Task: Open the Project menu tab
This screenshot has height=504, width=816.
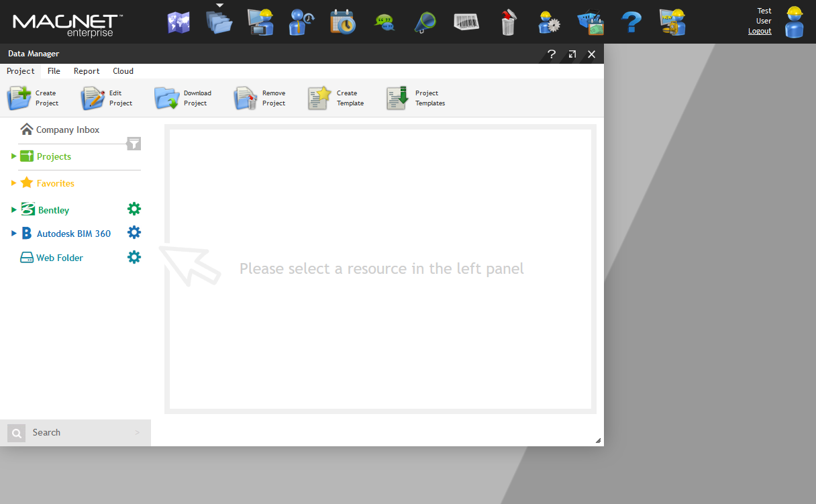Action: (x=21, y=71)
